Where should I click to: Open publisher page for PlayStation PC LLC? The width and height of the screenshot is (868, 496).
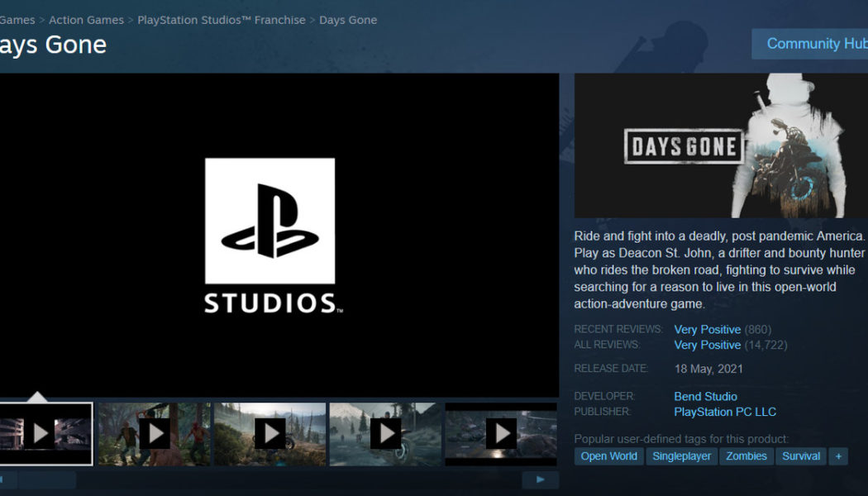pos(725,412)
